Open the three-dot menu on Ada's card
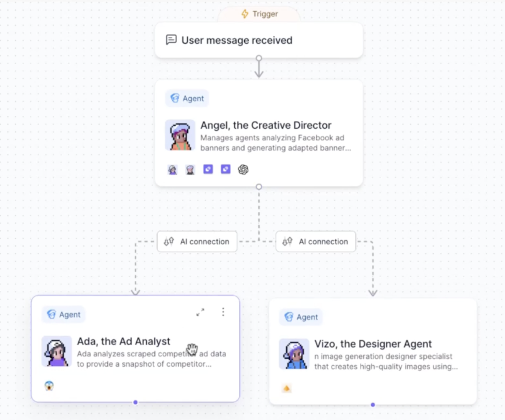The image size is (505, 420). pyautogui.click(x=223, y=312)
